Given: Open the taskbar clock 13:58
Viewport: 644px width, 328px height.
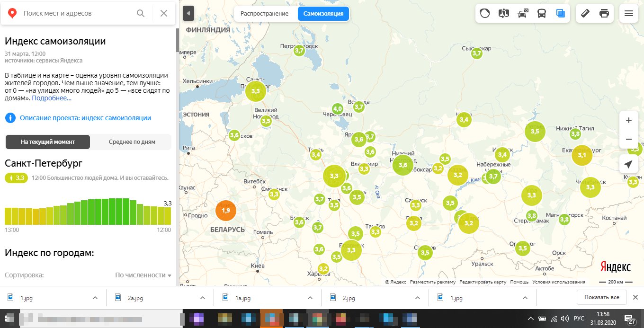Looking at the screenshot, I should [x=603, y=319].
